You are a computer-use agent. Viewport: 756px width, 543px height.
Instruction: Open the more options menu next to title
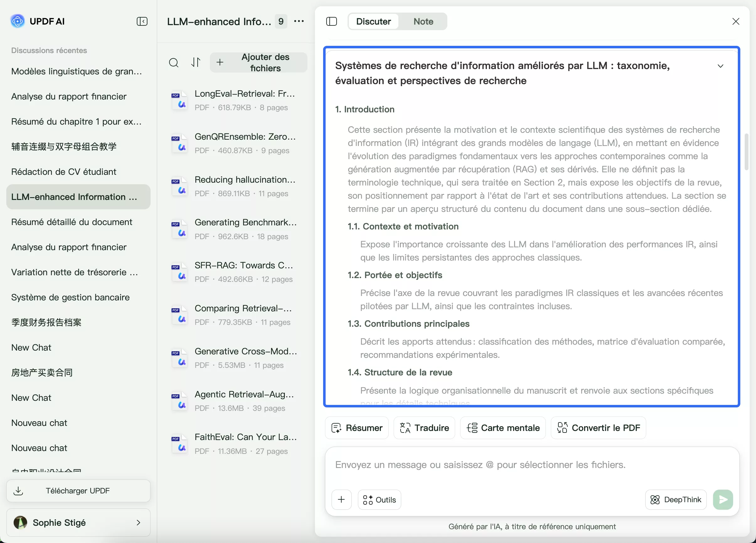[x=299, y=21]
